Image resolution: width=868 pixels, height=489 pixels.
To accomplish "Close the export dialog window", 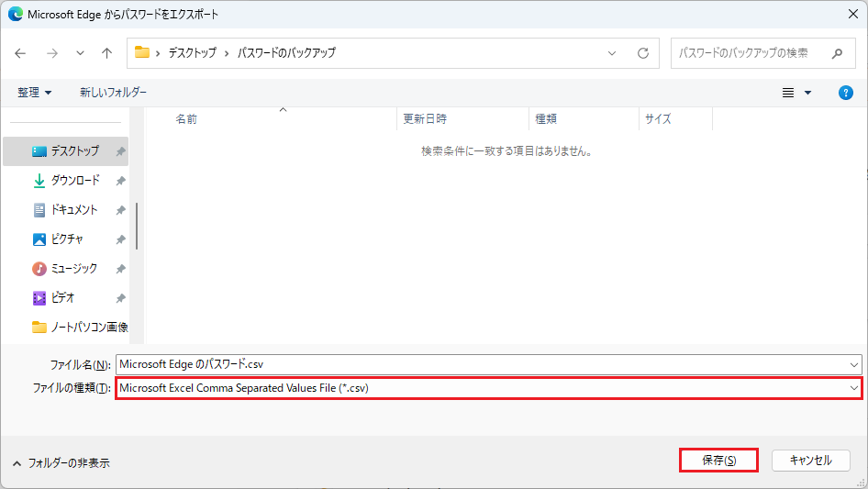I will [x=853, y=15].
